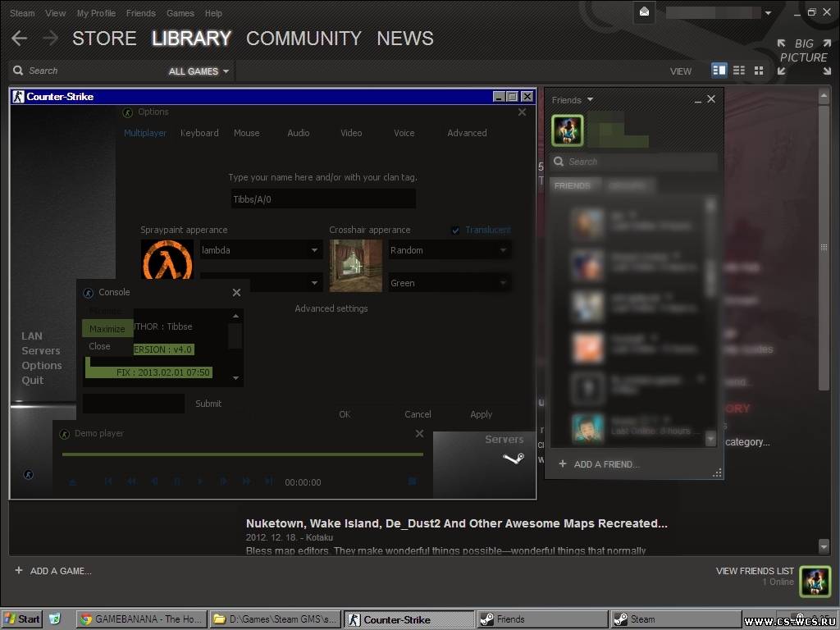
Task: Switch to the Keyboard options tab
Action: [199, 133]
